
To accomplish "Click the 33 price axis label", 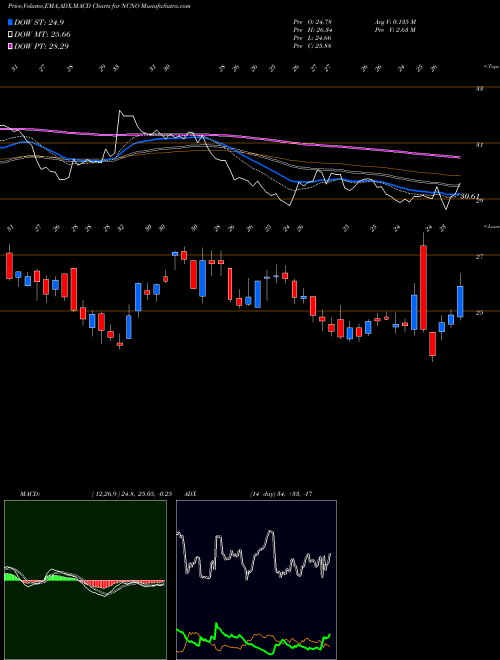I will (479, 89).
